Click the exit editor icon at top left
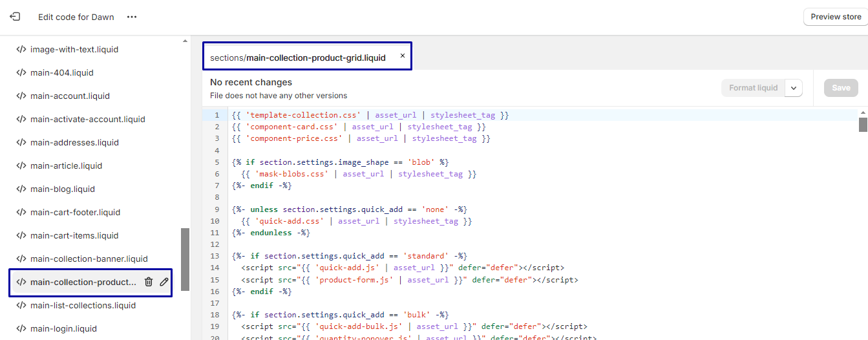The image size is (868, 340). 15,17
